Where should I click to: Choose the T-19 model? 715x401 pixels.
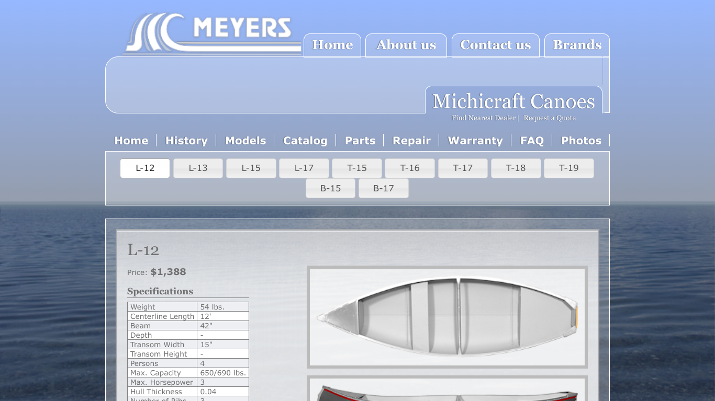click(x=569, y=168)
